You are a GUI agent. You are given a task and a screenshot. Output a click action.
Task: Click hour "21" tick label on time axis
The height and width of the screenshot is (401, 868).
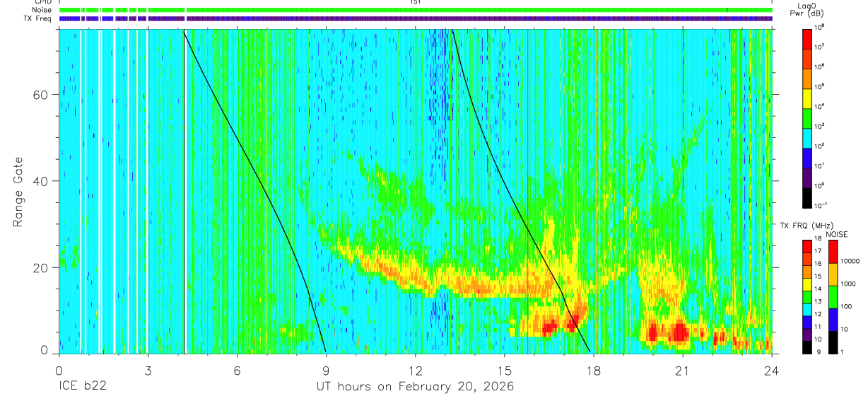click(x=683, y=371)
